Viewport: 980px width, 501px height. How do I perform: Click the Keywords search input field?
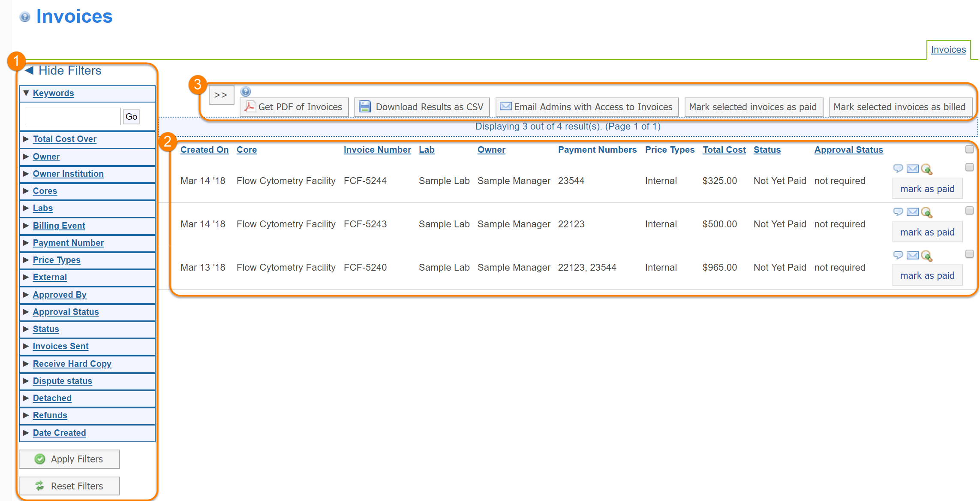73,117
